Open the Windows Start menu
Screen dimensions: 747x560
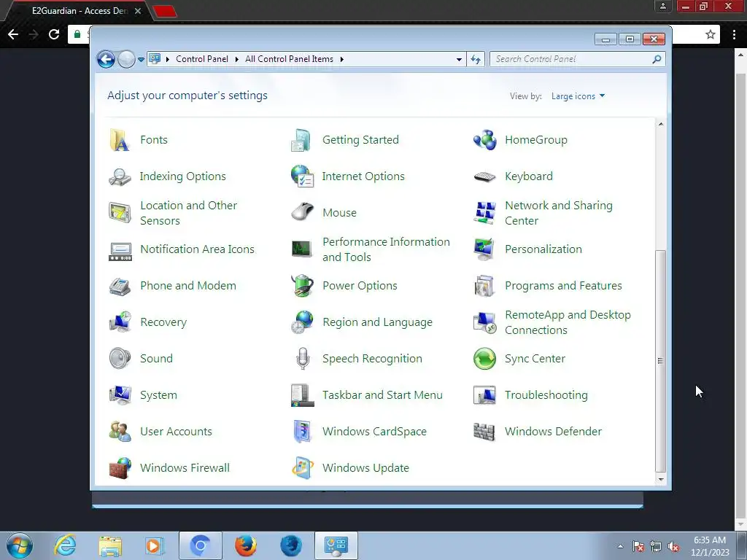pyautogui.click(x=20, y=545)
